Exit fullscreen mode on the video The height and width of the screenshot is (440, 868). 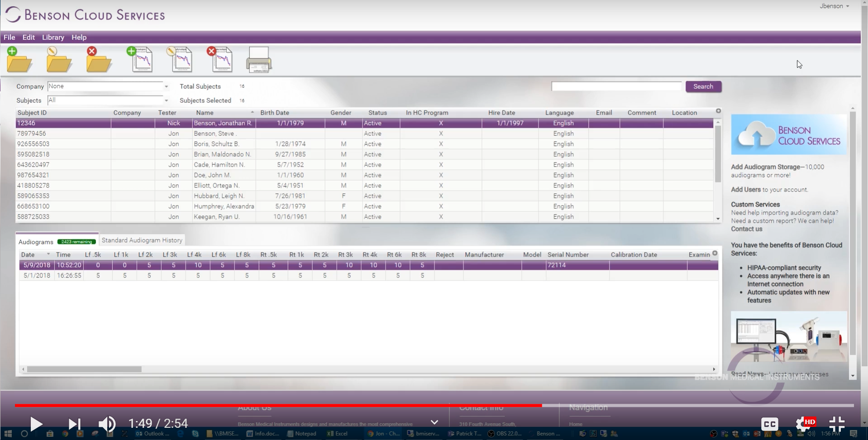point(837,424)
